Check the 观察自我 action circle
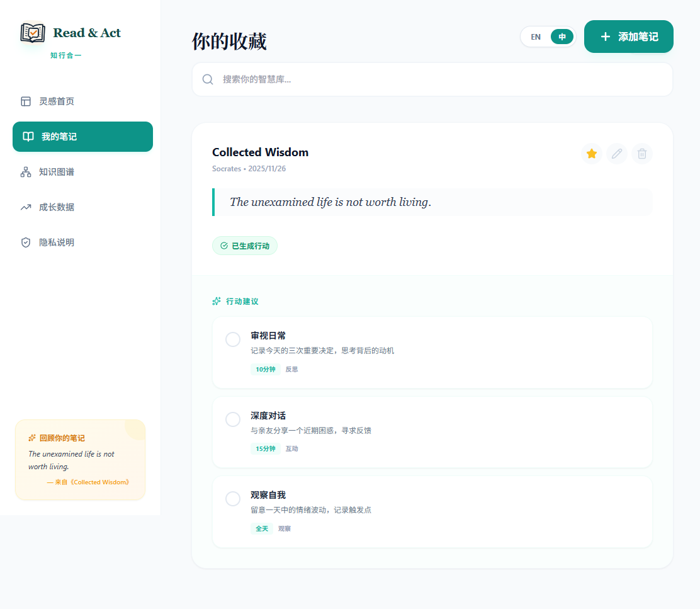700x609 pixels. (233, 499)
